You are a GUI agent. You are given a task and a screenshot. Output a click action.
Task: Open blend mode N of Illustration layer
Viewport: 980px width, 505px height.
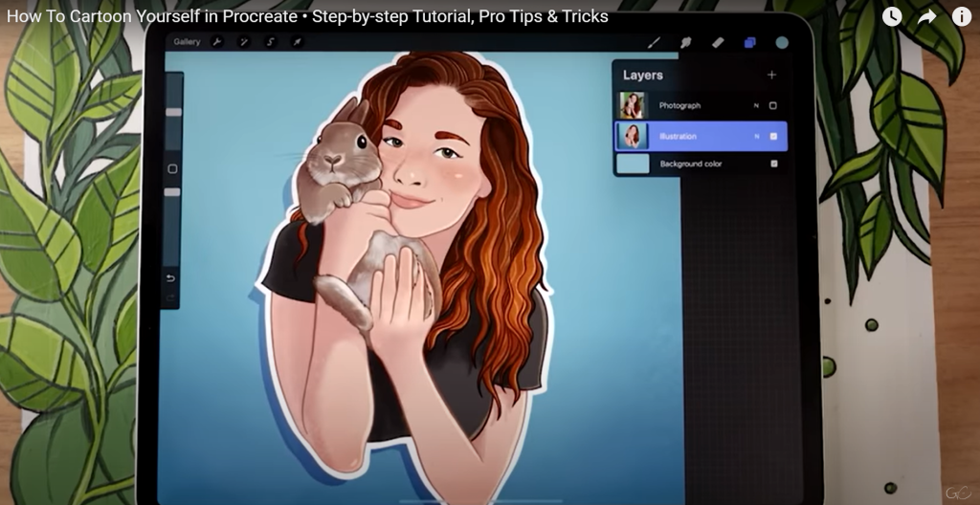pyautogui.click(x=756, y=136)
